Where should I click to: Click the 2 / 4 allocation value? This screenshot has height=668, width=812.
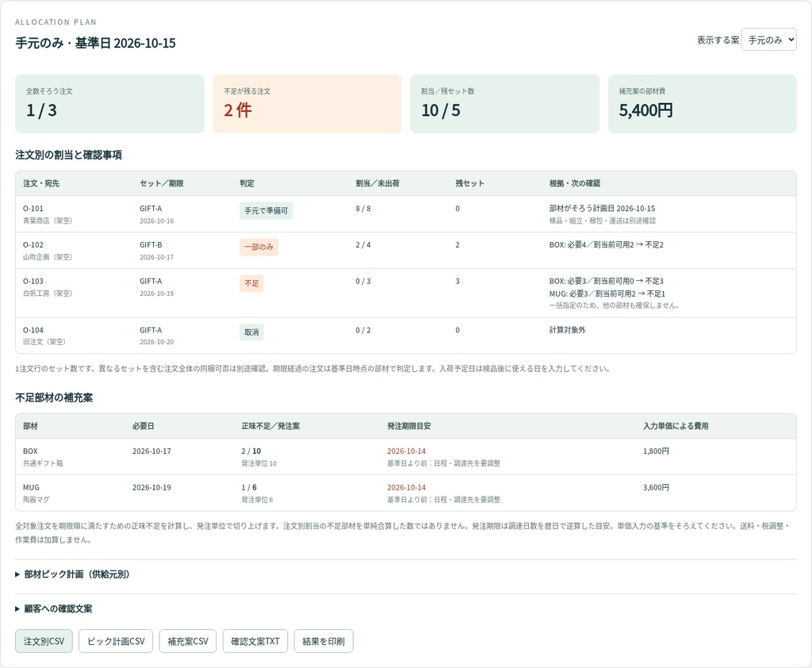pyautogui.click(x=363, y=244)
